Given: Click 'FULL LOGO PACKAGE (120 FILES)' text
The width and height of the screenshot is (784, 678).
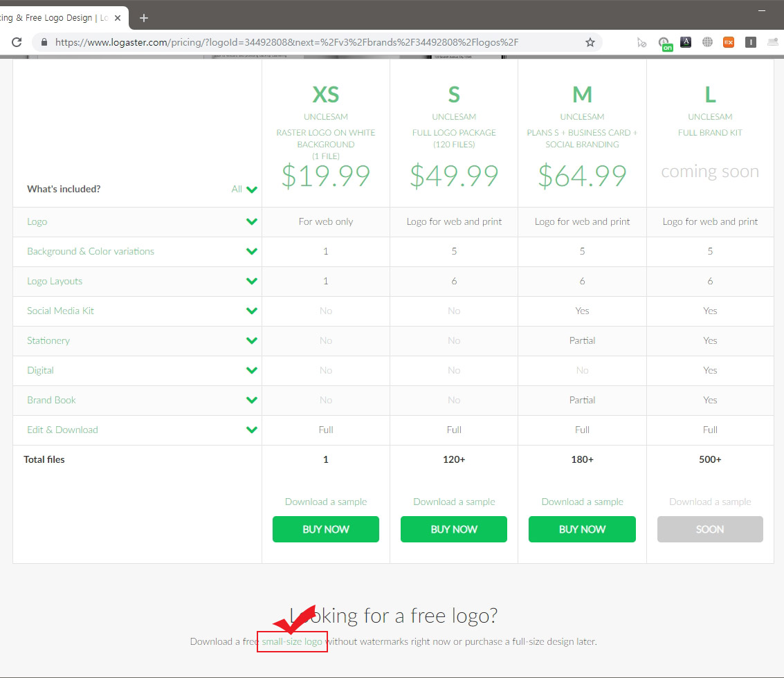Looking at the screenshot, I should pos(454,138).
